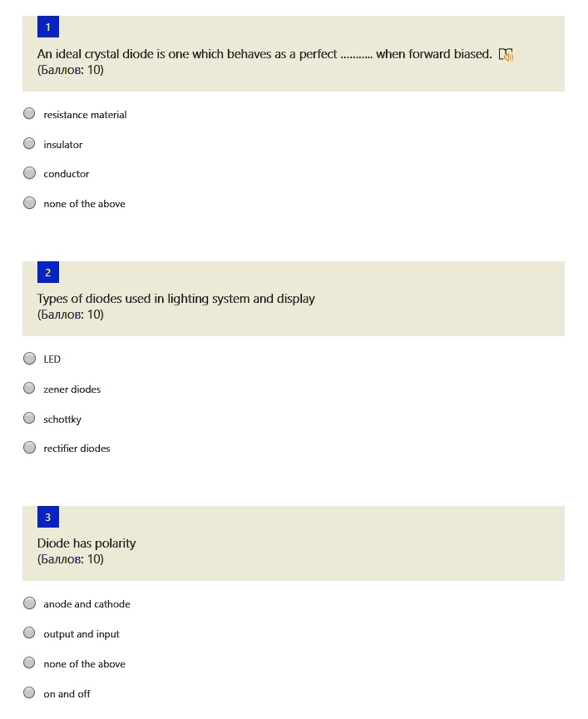588x719 pixels.
Task: Select "conductor" as the answer
Action: 30,173
